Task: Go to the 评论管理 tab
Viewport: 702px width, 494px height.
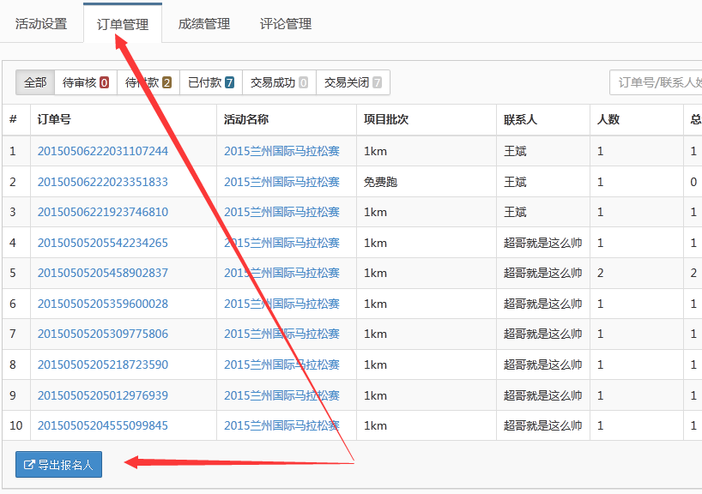Action: click(285, 23)
